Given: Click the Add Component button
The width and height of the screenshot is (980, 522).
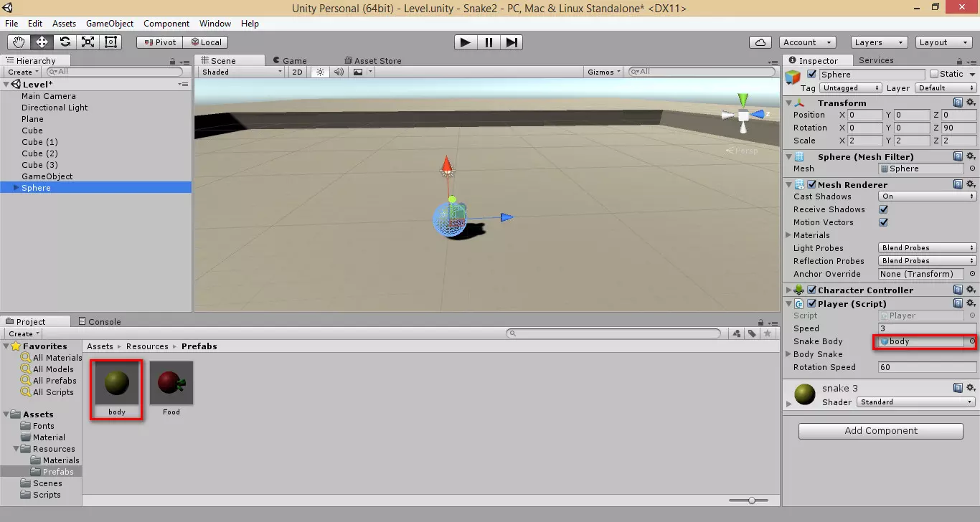Looking at the screenshot, I should tap(880, 431).
